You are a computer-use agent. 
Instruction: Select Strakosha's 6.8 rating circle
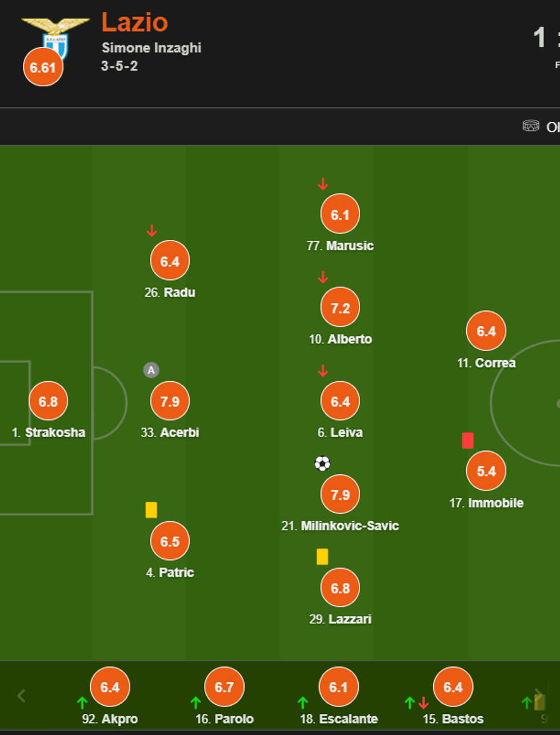tap(48, 401)
